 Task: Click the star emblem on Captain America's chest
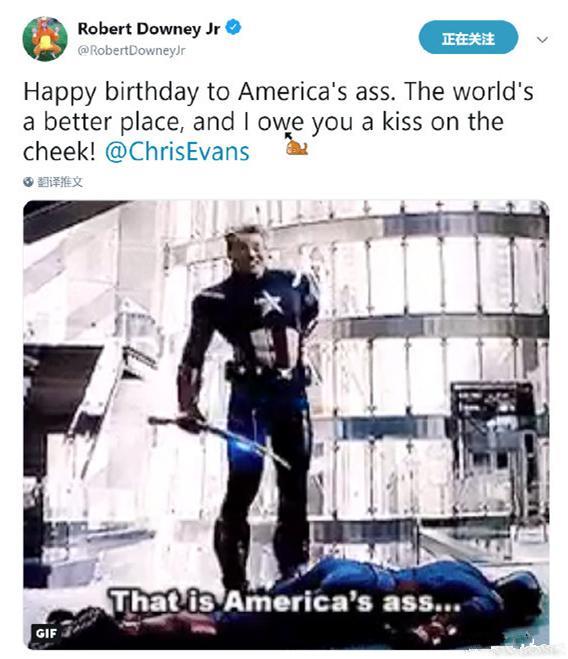tap(268, 303)
